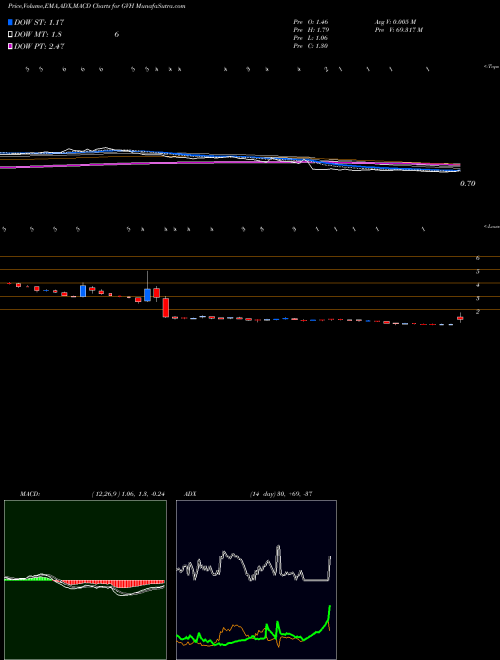Click the 'Pre V: 69.317 M' value
This screenshot has width=500, height=660.
[398, 30]
